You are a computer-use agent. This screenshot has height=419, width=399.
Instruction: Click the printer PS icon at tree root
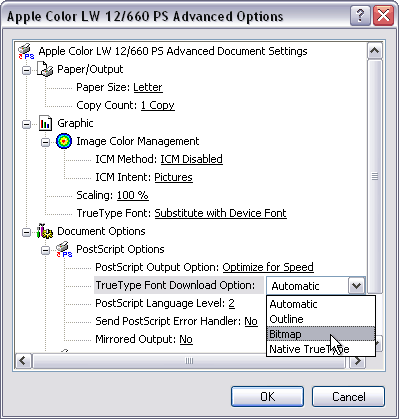point(26,52)
